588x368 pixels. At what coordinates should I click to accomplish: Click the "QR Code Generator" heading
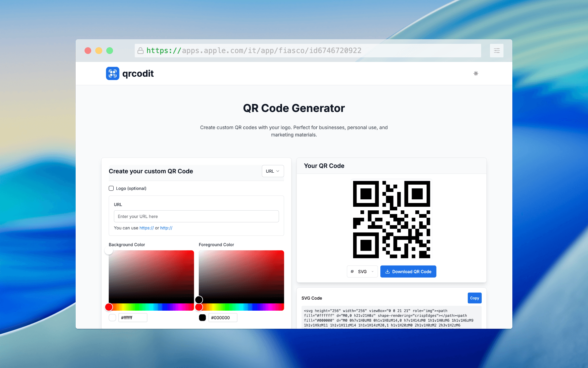(294, 108)
